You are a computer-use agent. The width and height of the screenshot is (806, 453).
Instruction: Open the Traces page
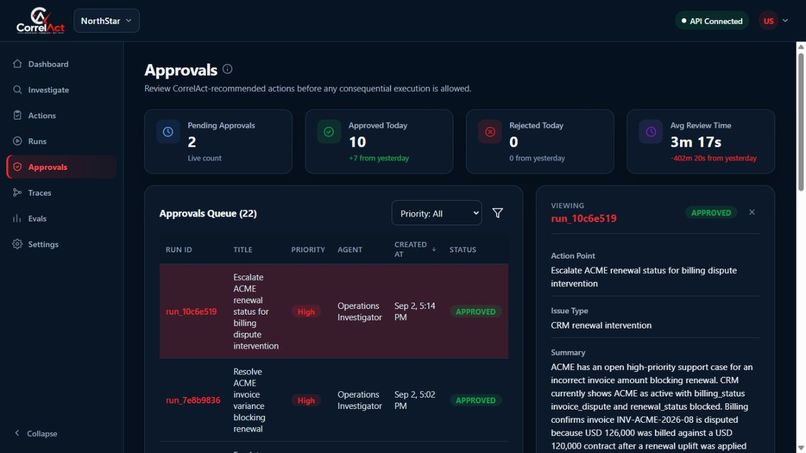click(x=40, y=193)
